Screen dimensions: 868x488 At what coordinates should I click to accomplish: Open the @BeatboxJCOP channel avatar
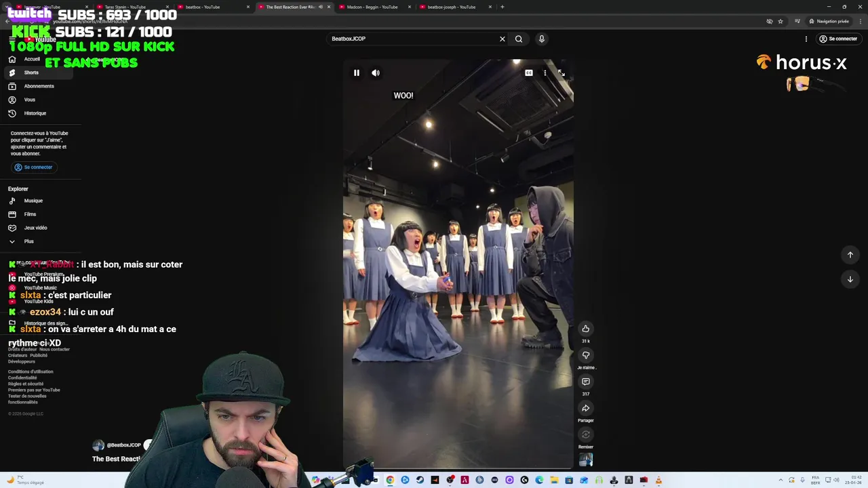click(x=98, y=445)
